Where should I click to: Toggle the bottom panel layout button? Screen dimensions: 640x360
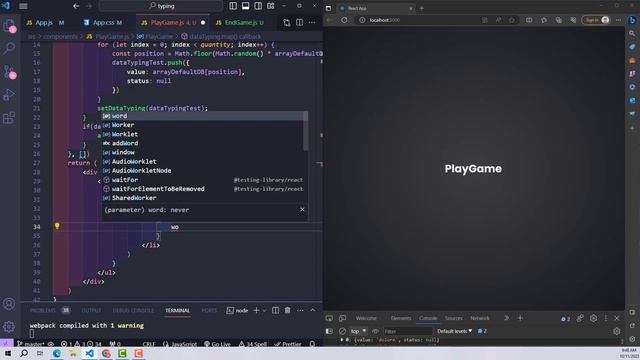(246, 6)
